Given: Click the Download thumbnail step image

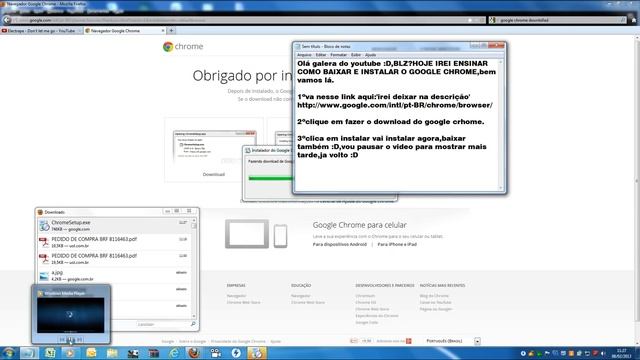Looking at the screenshot, I should [214, 147].
